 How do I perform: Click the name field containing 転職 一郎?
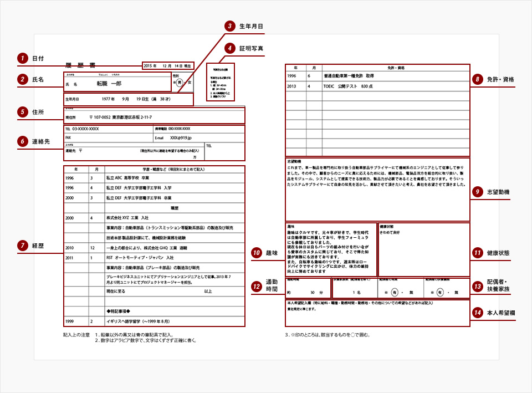pos(116,83)
